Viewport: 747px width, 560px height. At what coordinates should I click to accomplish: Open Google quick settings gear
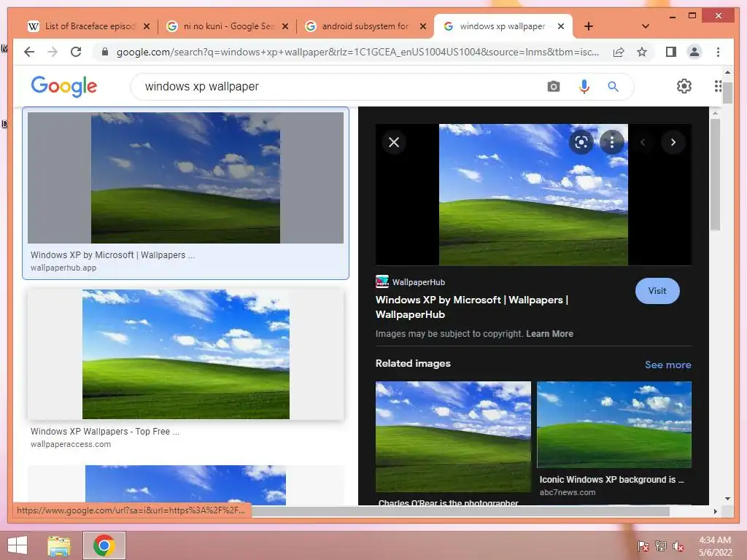684,86
